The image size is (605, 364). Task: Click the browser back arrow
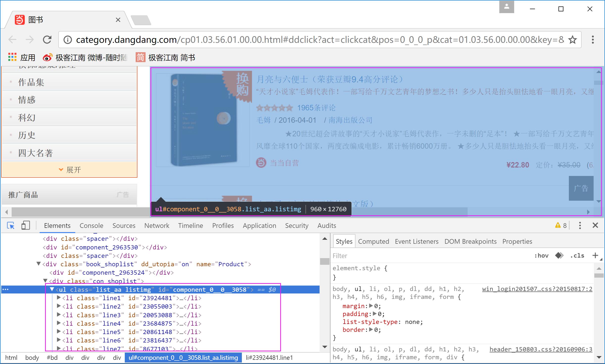12,40
